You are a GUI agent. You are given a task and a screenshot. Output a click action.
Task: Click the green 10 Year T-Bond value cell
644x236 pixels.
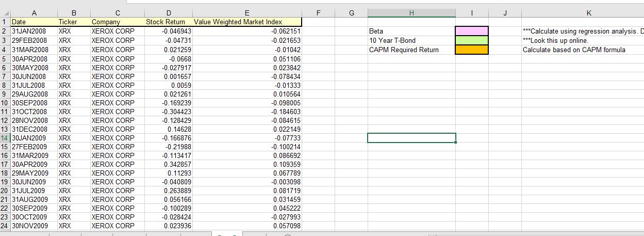[x=472, y=40]
